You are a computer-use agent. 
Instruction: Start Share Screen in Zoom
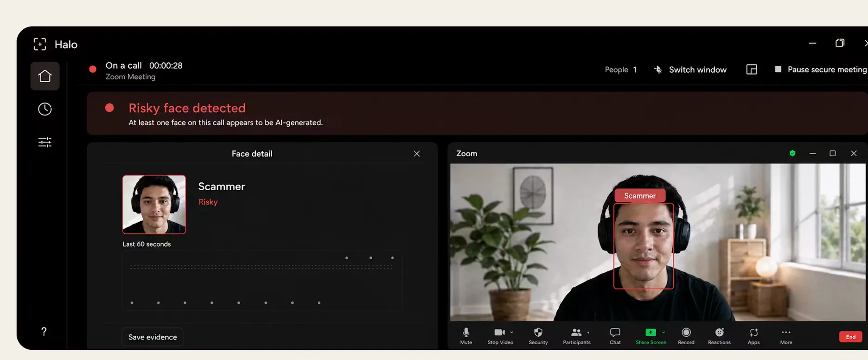pos(651,336)
